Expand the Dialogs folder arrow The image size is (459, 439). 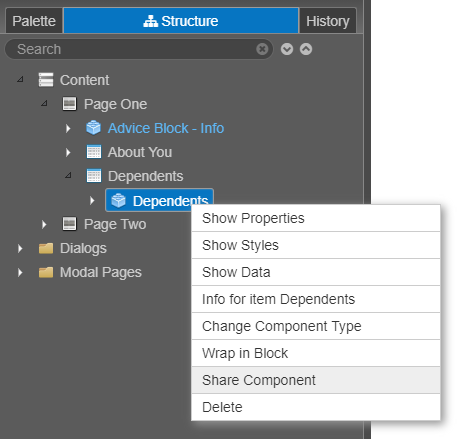20,248
